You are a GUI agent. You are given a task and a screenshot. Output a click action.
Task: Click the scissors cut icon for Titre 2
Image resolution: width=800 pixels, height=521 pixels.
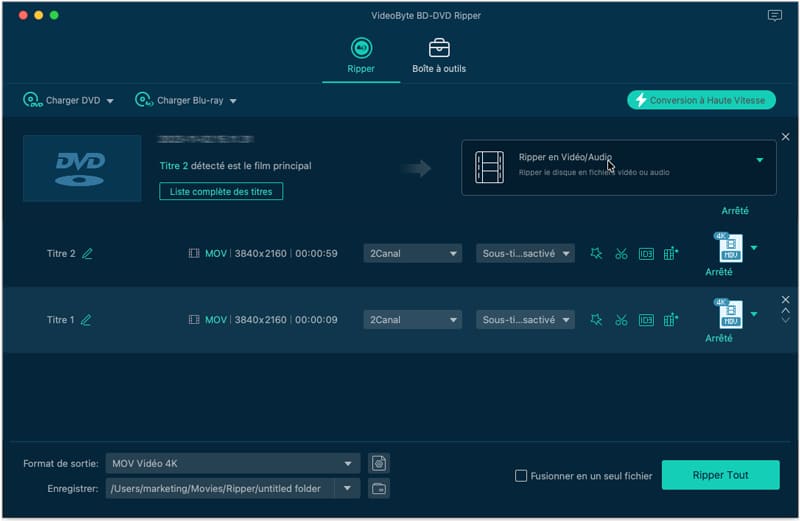click(x=621, y=254)
